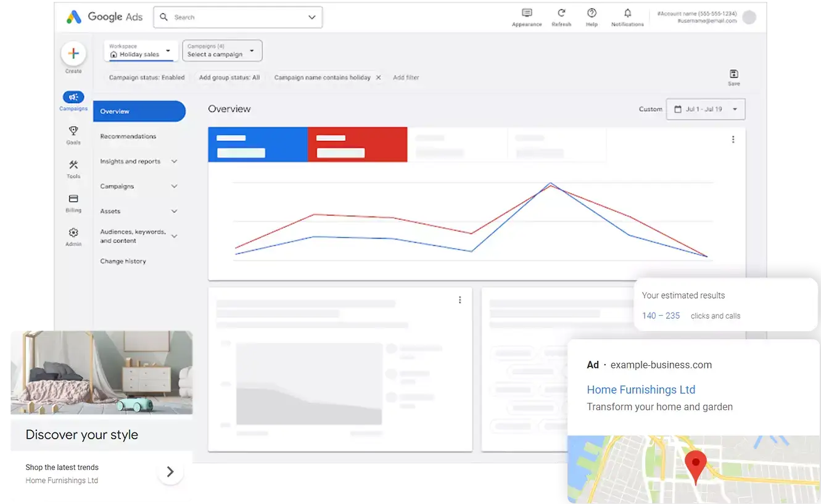Open the search box dropdown arrow
Viewport: 821px width, 504px height.
(312, 17)
